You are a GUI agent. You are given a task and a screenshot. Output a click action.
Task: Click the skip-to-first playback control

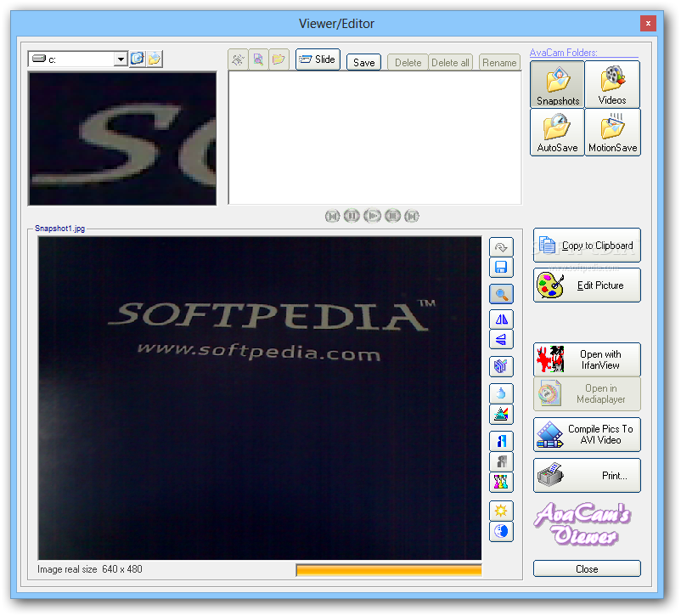[x=332, y=216]
